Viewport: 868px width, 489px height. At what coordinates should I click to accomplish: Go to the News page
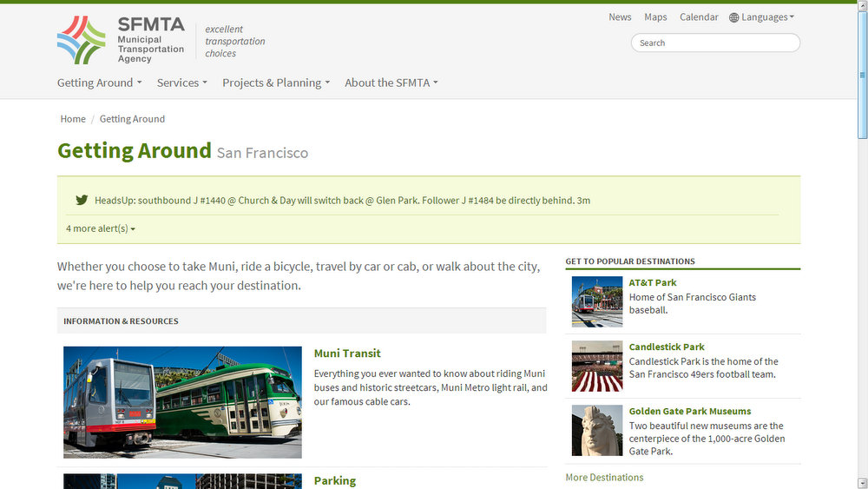(x=620, y=17)
